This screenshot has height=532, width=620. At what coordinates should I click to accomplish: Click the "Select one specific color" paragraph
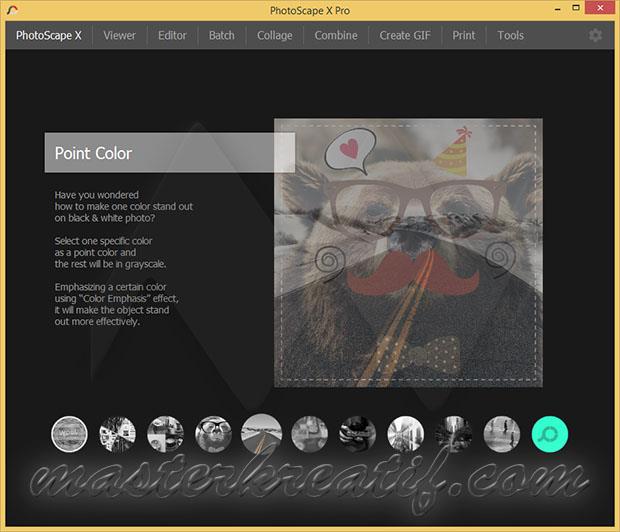click(110, 252)
